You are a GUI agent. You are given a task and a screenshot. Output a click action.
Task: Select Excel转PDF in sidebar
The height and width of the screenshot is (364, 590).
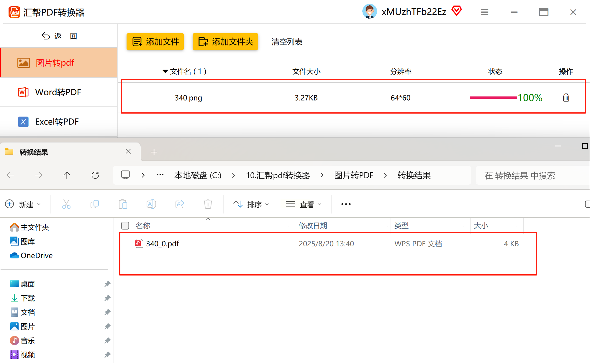(57, 122)
